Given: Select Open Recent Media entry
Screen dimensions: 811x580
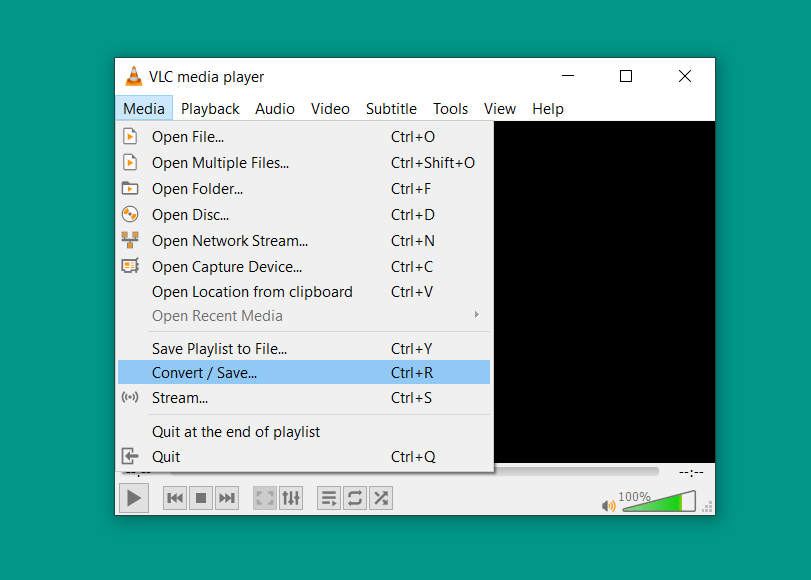Looking at the screenshot, I should (304, 316).
